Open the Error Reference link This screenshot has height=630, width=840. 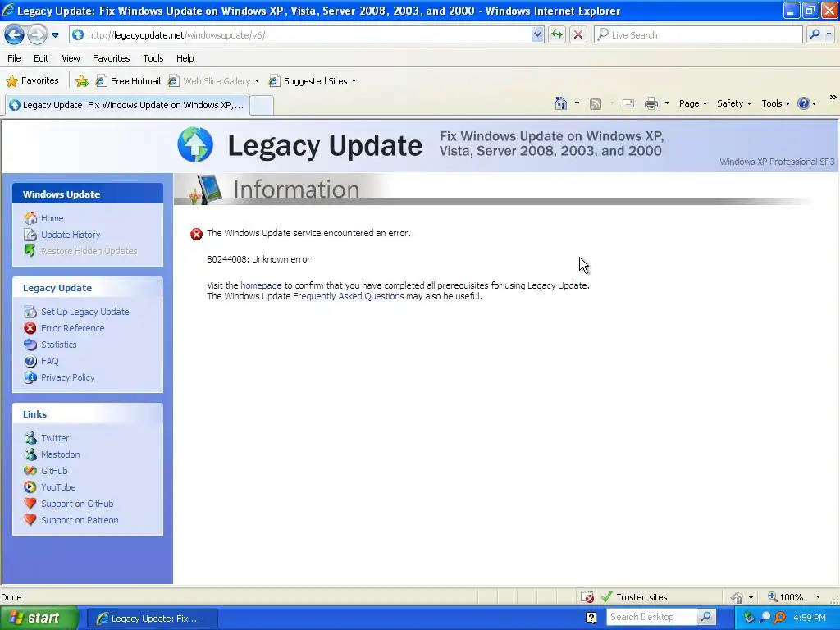[x=72, y=328]
